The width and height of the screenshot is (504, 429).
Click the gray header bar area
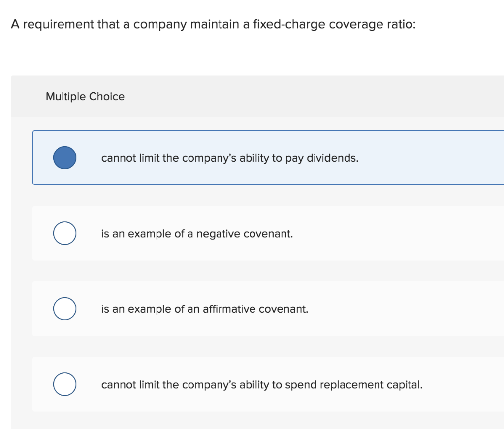tap(295, 96)
